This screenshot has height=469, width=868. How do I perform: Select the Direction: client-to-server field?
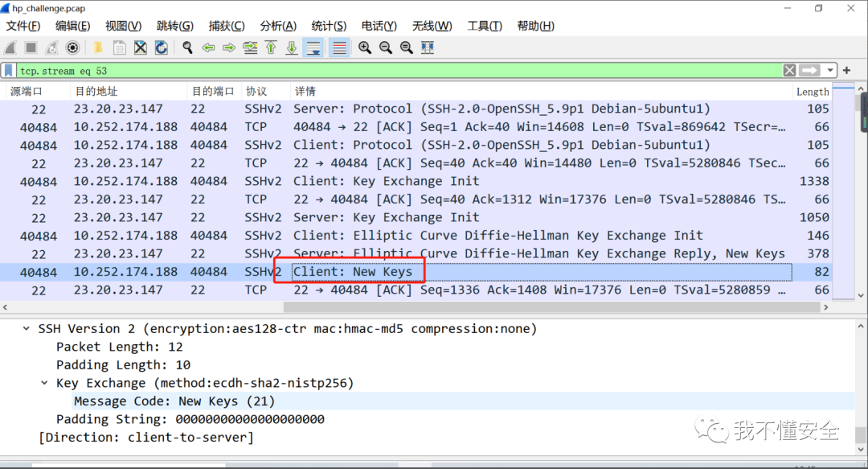coord(146,438)
